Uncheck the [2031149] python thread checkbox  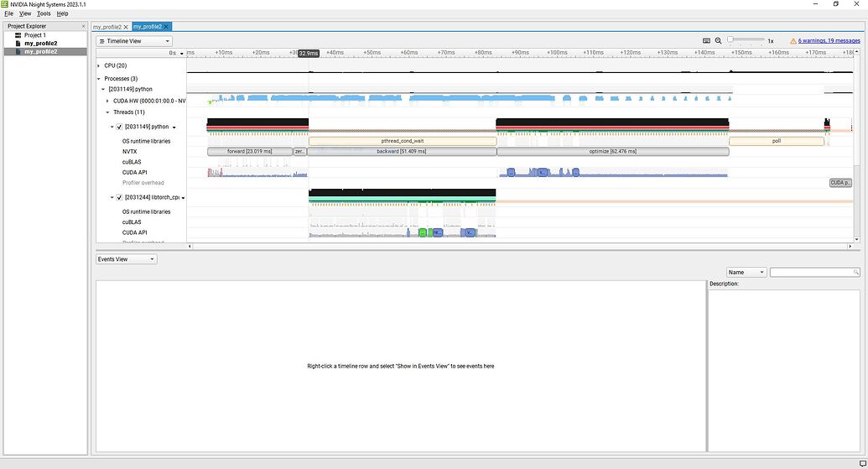pyautogui.click(x=119, y=127)
